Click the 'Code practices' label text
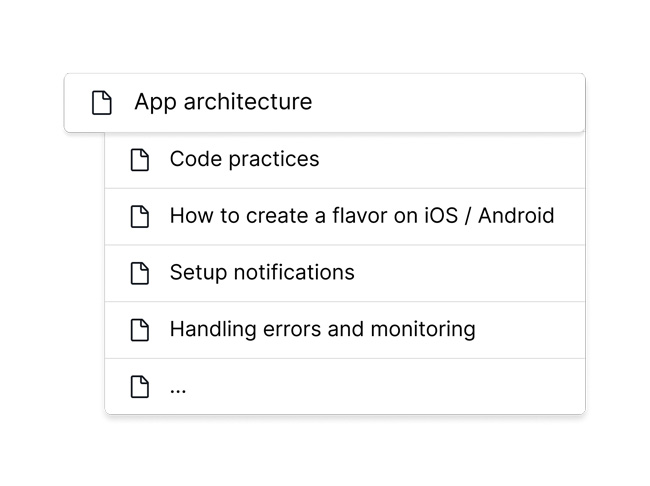The width and height of the screenshot is (650, 486). 245,159
